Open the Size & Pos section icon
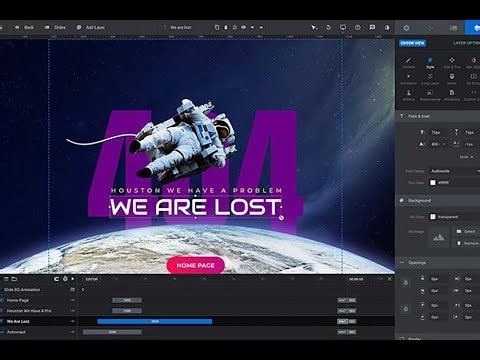480x360 pixels. coord(452,62)
